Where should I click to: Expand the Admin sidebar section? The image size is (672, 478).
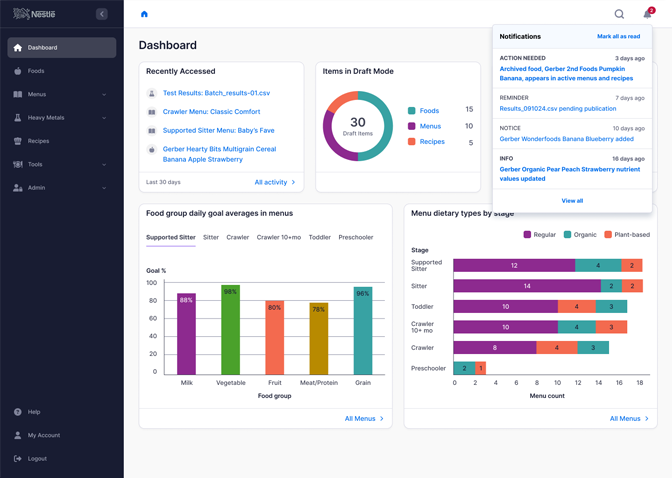tap(104, 188)
